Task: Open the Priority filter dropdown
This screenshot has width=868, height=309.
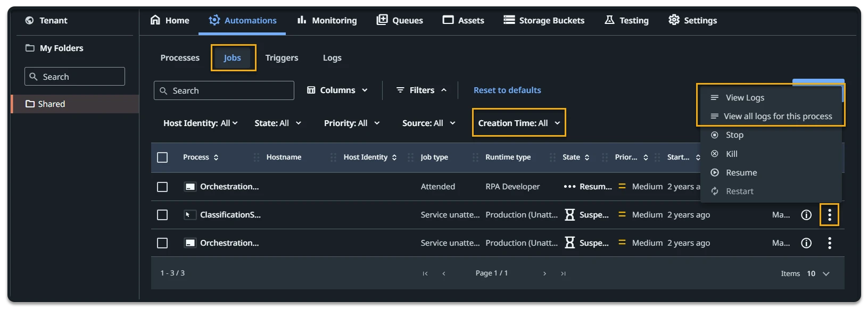Action: tap(352, 123)
